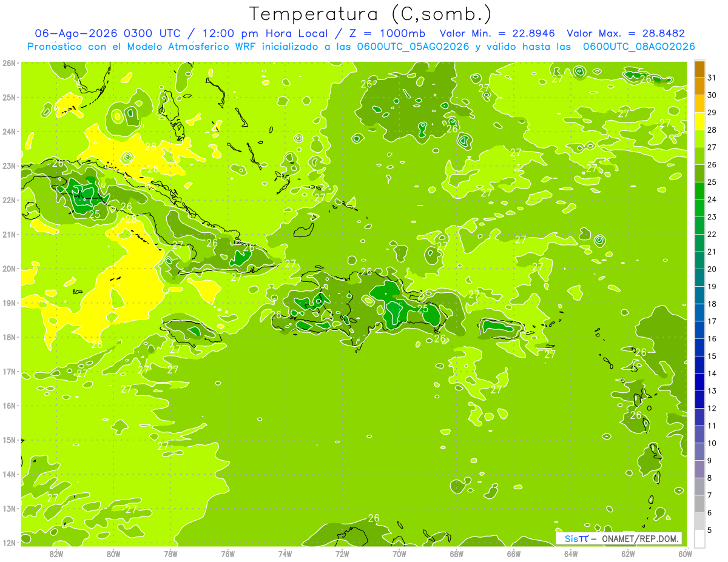Click the '0600UTC_08AGO2026' valid-until time
The width and height of the screenshot is (728, 562).
[639, 47]
